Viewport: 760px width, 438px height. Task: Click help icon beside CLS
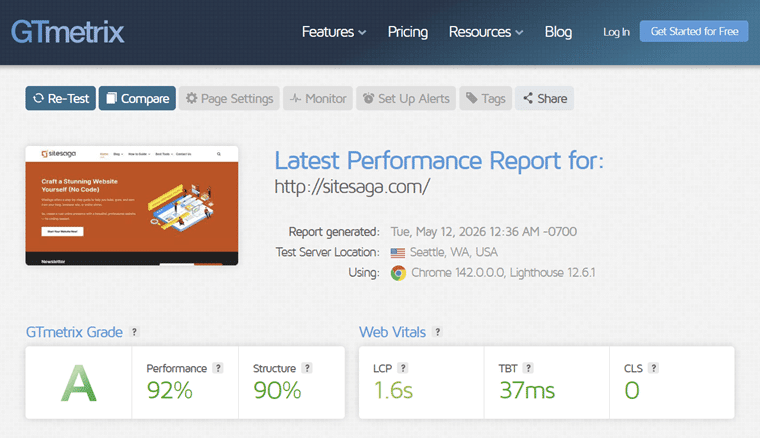654,368
